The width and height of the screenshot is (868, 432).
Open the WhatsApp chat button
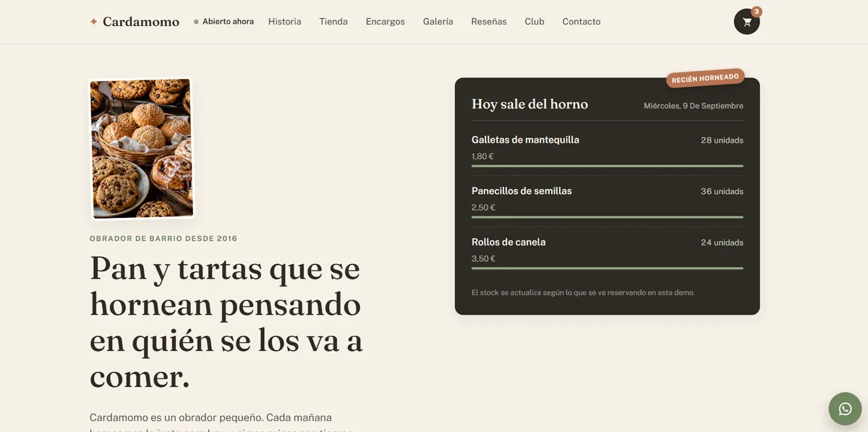(845, 409)
